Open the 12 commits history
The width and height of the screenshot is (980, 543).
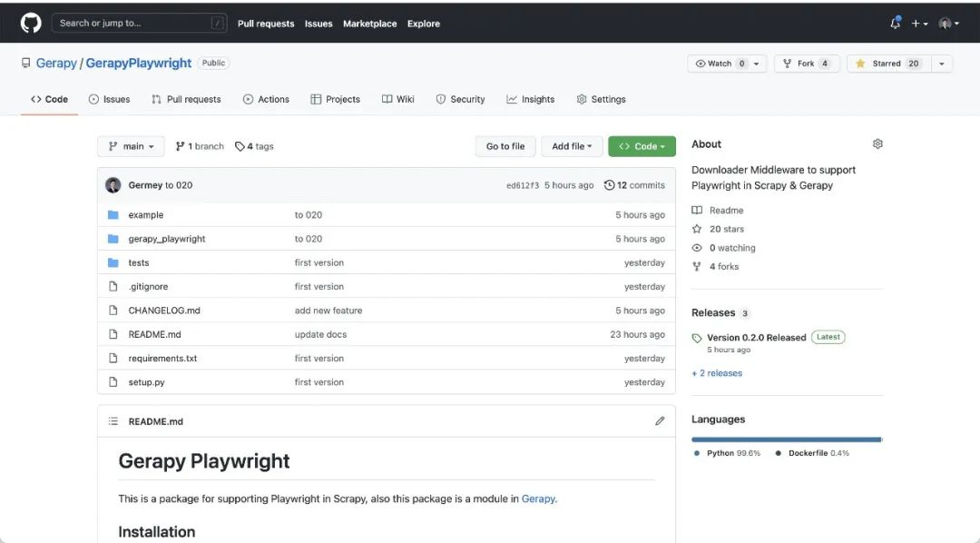[634, 185]
